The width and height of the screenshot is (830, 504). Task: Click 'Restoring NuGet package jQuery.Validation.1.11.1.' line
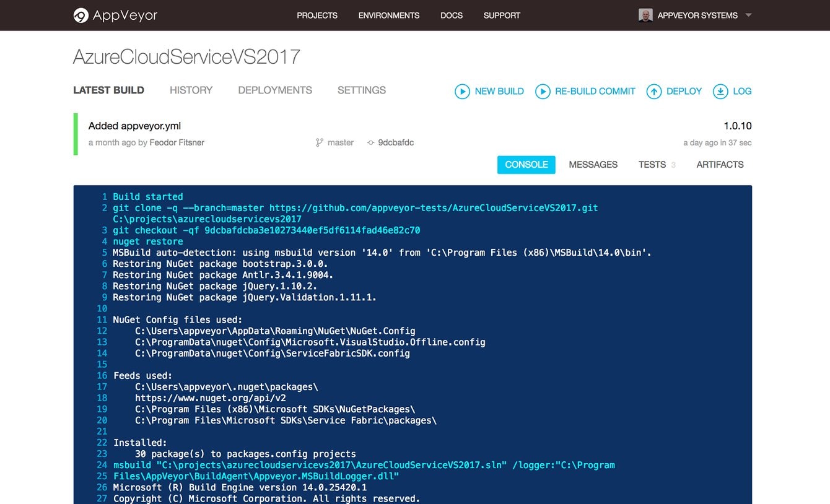245,297
